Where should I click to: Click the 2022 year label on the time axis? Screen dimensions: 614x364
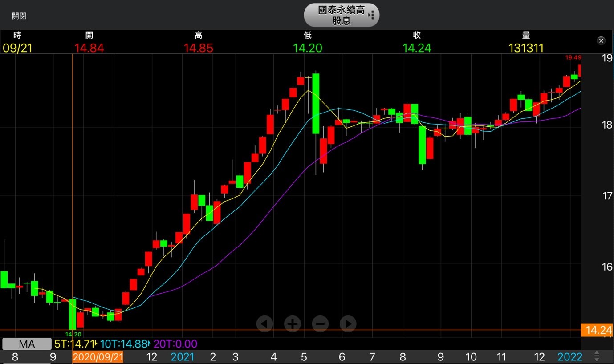click(x=570, y=357)
